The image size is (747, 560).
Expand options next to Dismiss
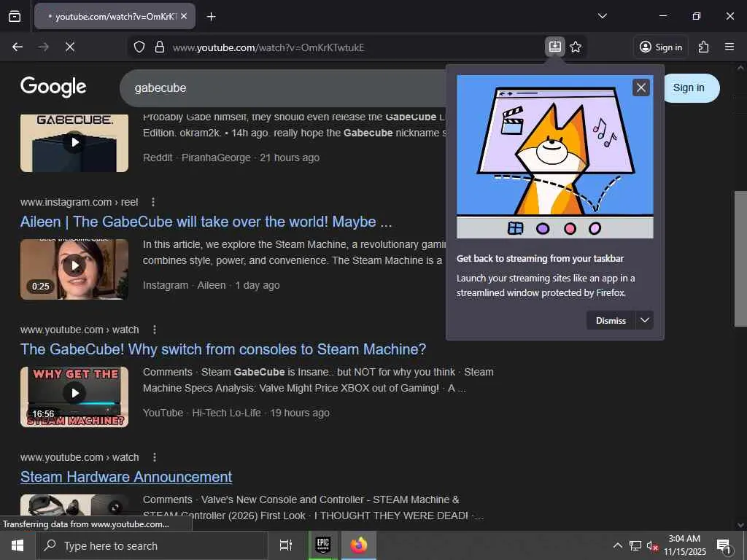click(x=645, y=320)
